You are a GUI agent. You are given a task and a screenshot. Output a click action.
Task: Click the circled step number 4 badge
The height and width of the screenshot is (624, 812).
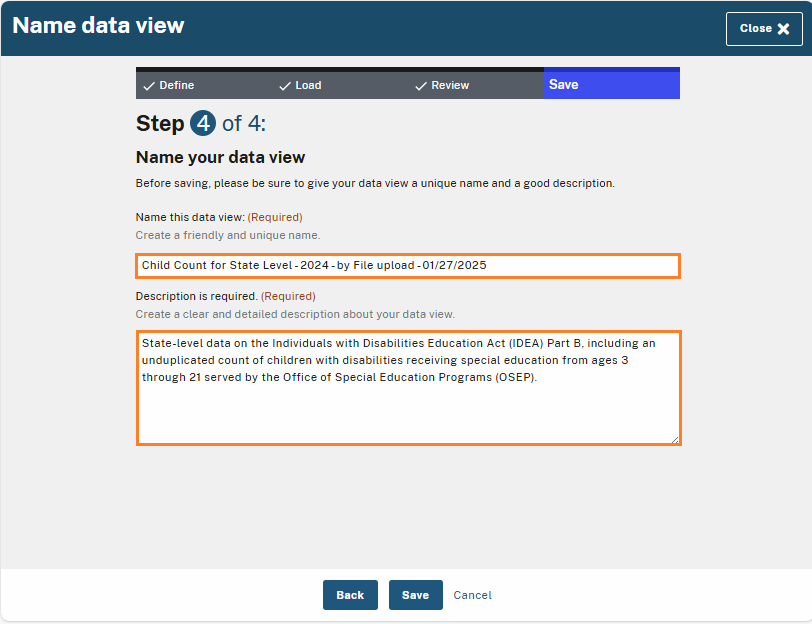tap(201, 123)
